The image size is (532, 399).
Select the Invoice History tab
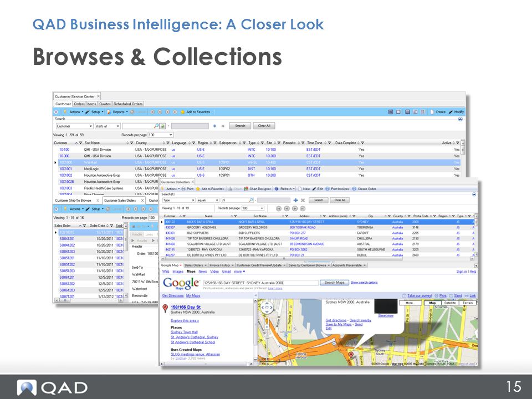(220, 265)
